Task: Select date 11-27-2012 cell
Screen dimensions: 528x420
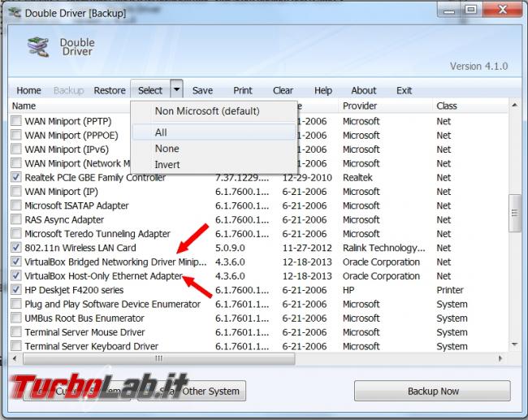Action: tap(307, 248)
